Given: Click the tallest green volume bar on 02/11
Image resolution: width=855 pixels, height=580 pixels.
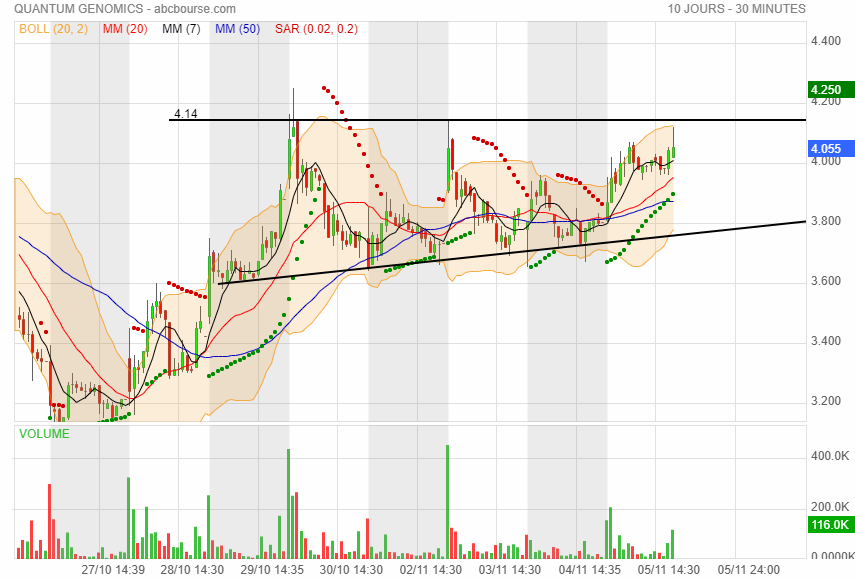Looking at the screenshot, I should [448, 502].
